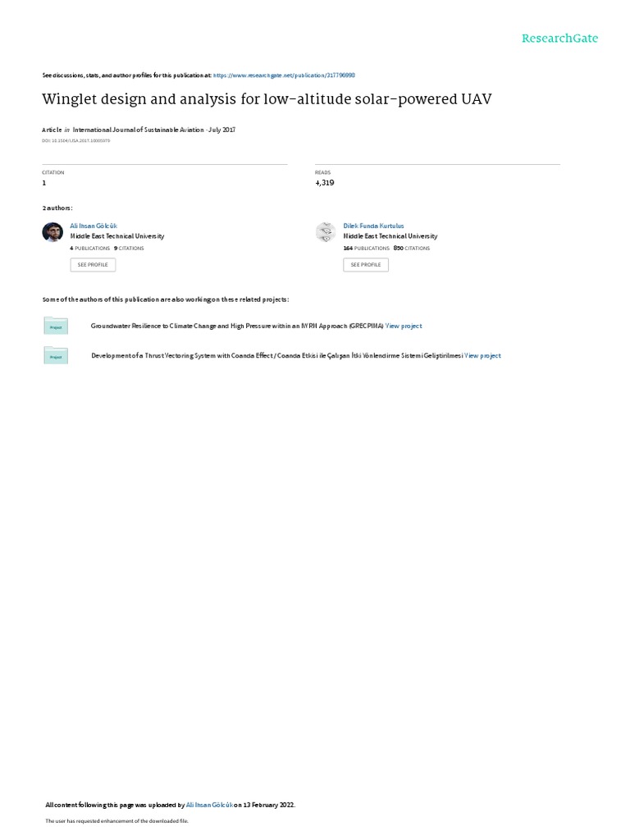Screen dimensions: 630x840
Task: Click See Profile under Ali Ihsan Gölcük
Action: [93, 265]
